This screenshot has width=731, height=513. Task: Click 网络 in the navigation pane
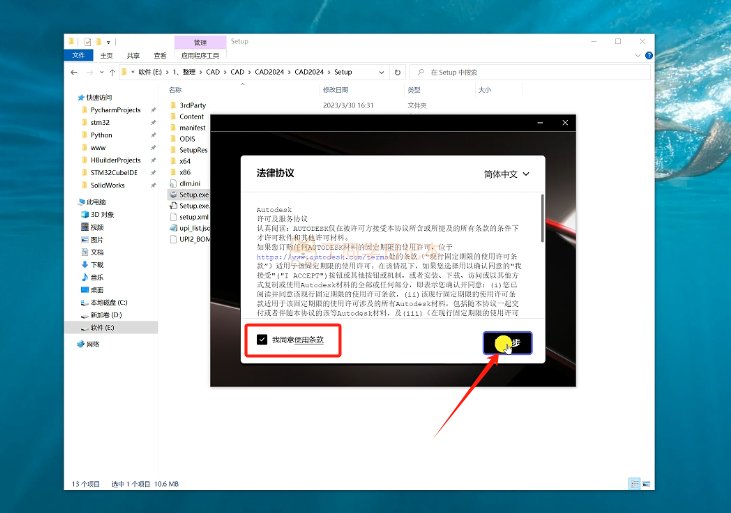point(93,343)
